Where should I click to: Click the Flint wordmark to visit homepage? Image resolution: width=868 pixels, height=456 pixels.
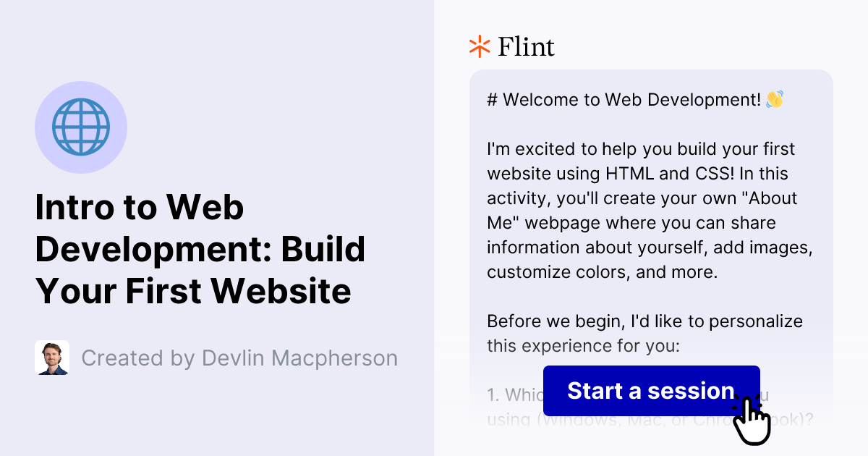[525, 46]
